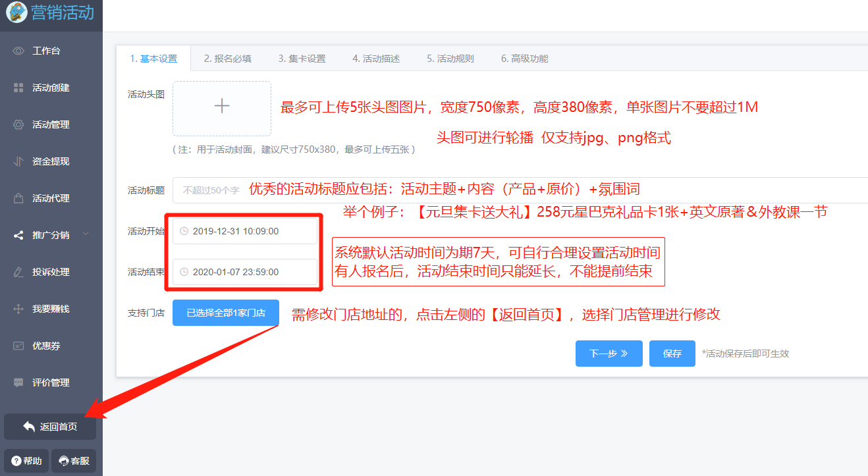Click the 活动创建 grid icon
This screenshot has width=868, height=476.
click(18, 88)
